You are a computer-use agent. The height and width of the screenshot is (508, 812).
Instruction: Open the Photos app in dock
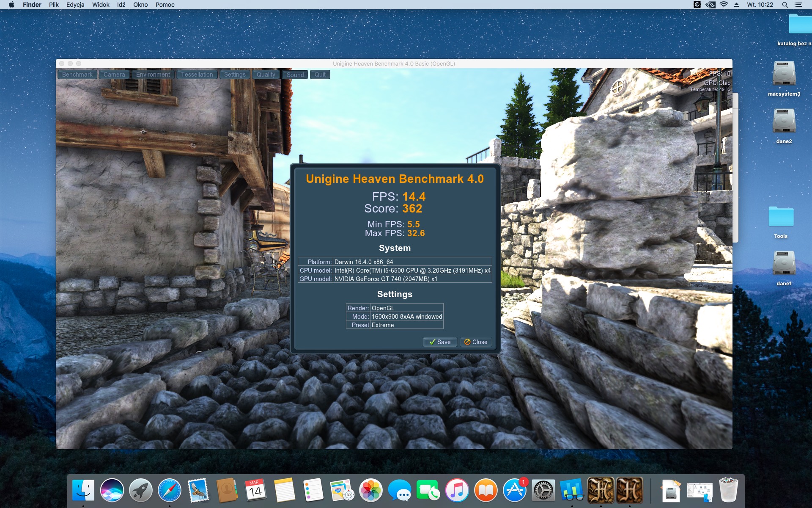(371, 491)
